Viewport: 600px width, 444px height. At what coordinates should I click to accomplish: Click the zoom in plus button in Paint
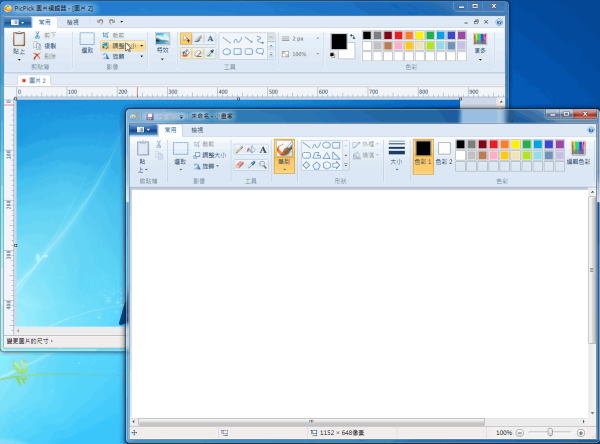click(580, 433)
